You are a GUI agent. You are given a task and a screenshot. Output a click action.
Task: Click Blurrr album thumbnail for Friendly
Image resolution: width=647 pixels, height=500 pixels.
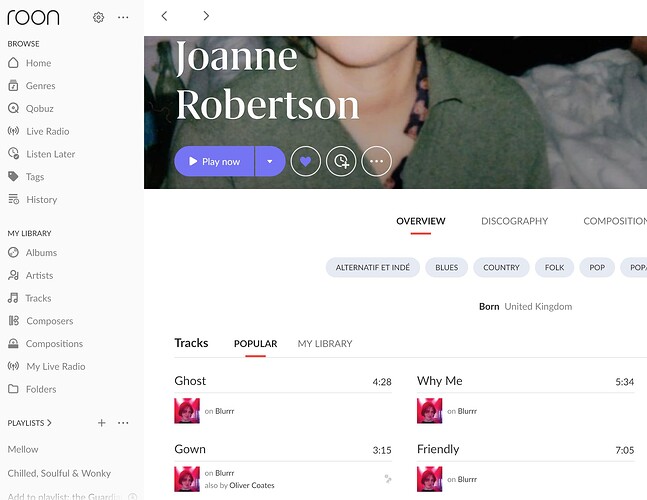(430, 479)
